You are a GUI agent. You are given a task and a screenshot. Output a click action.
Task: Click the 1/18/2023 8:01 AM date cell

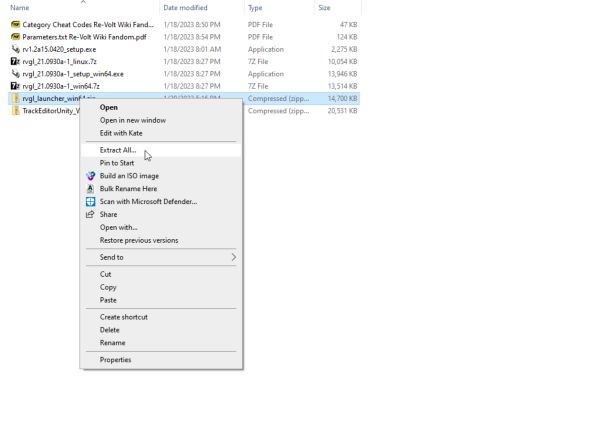pyautogui.click(x=192, y=49)
